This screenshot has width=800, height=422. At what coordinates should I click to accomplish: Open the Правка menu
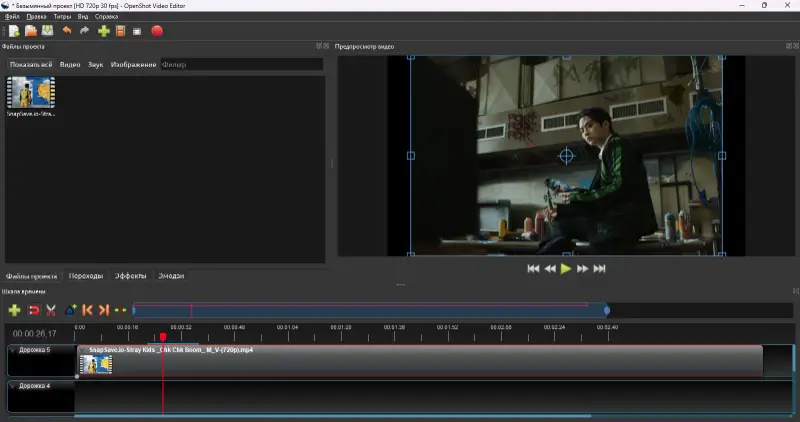point(36,16)
